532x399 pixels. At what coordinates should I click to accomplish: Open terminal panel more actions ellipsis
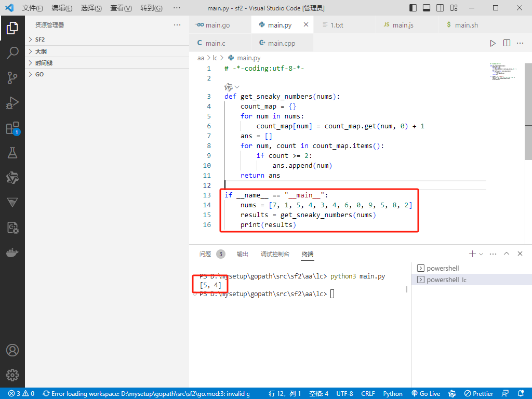493,254
